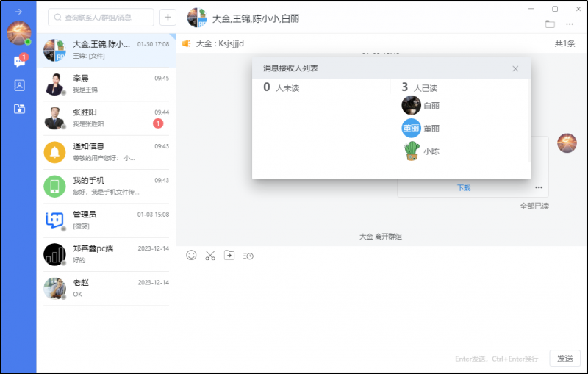Open the chat files folder icon
The width and height of the screenshot is (588, 374).
[x=550, y=24]
